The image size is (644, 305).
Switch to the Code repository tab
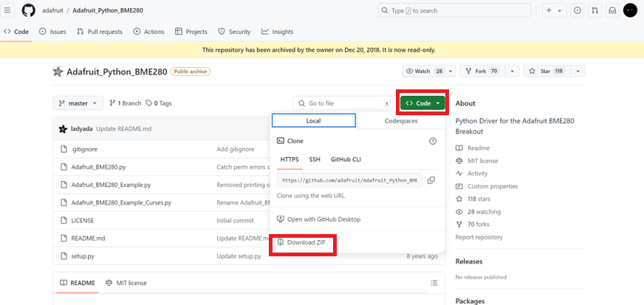click(x=16, y=32)
